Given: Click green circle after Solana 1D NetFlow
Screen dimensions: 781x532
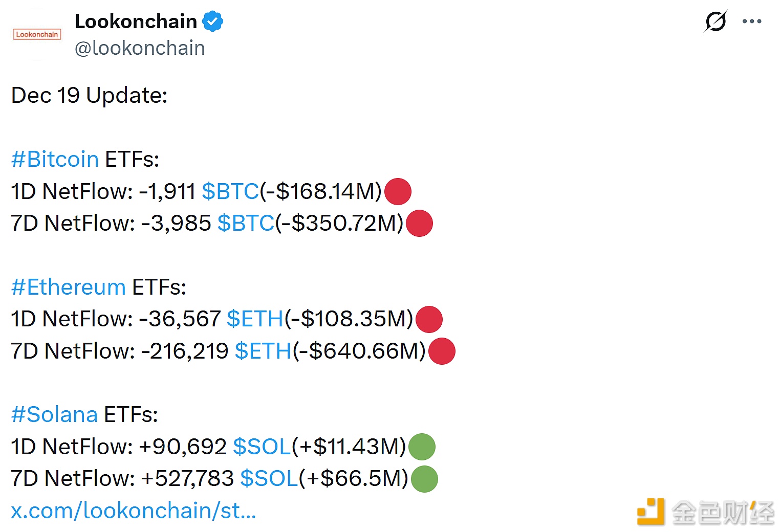Looking at the screenshot, I should point(422,447).
